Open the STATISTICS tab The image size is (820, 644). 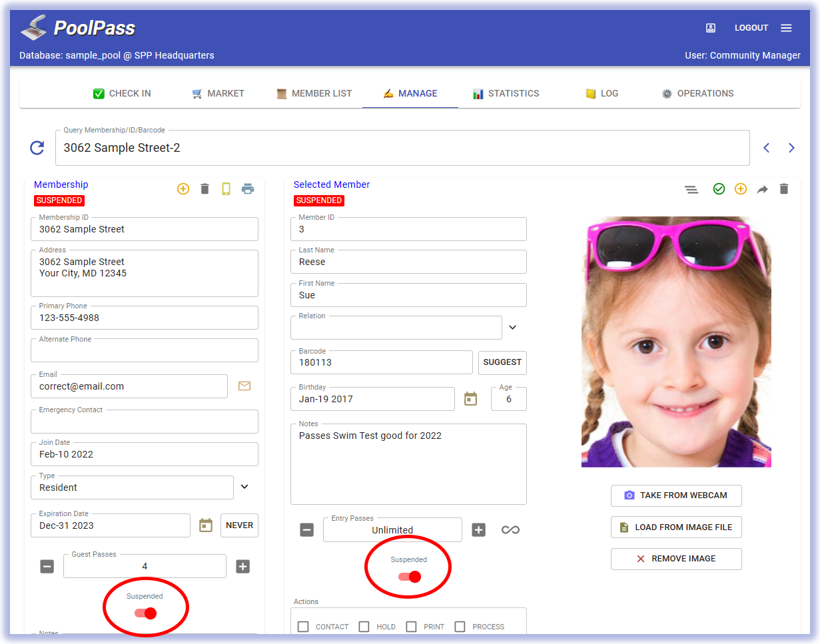506,93
